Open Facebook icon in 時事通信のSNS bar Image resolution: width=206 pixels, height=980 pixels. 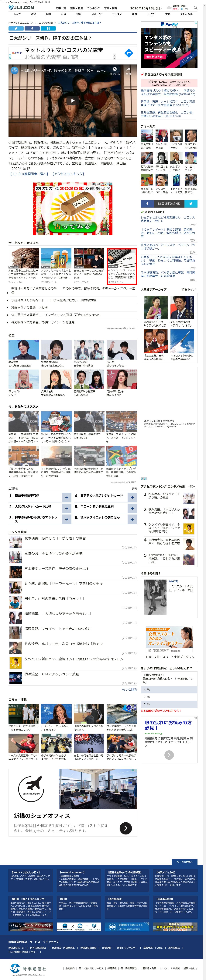coord(148,204)
